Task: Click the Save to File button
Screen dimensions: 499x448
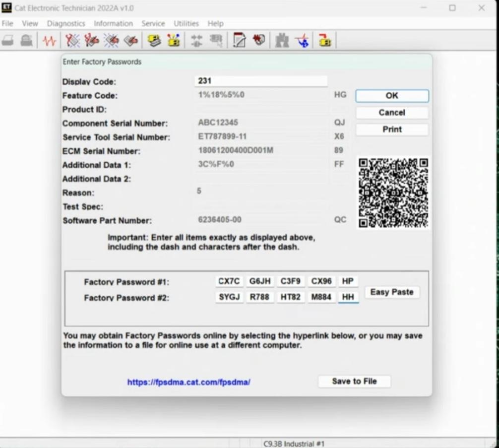Action: [354, 382]
